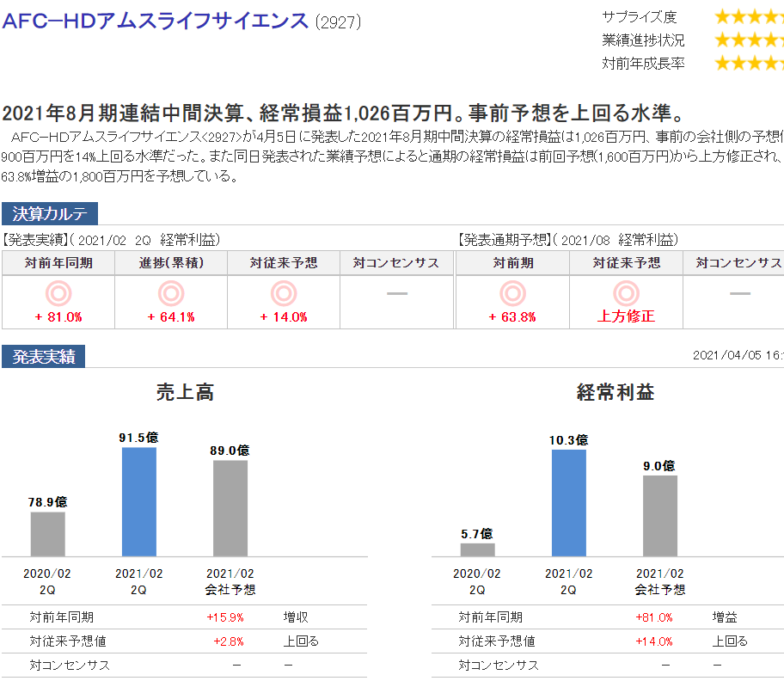Click dash icon under first 対コンセンサス column
This screenshot has height=681, width=784.
pos(397,293)
